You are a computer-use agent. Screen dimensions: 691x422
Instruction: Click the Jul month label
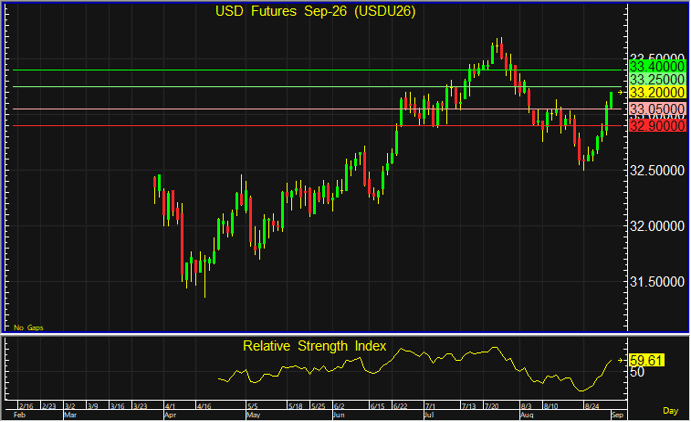point(429,415)
